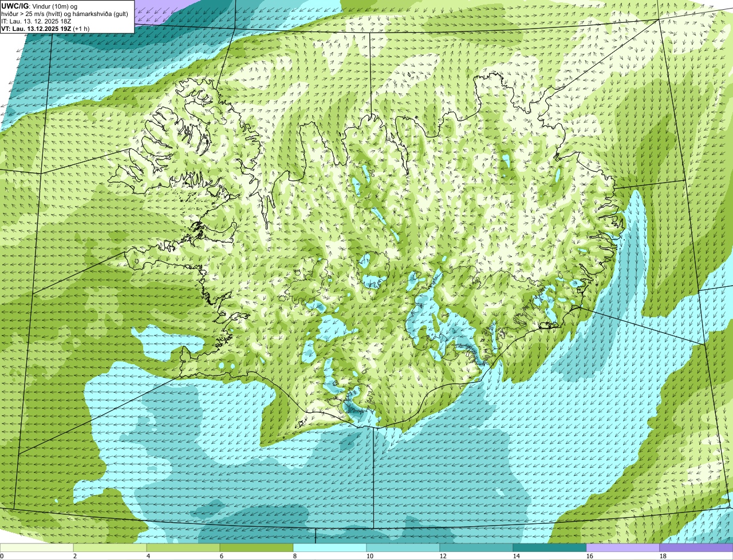Viewport: 733px width, 560px height.
Task: Click the 2–4 m/s light green legend swatch
Action: (x=110, y=547)
